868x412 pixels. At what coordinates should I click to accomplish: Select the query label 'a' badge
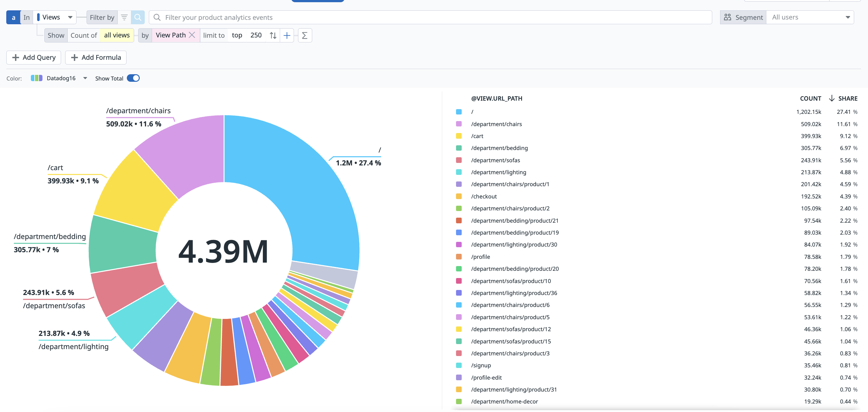13,17
